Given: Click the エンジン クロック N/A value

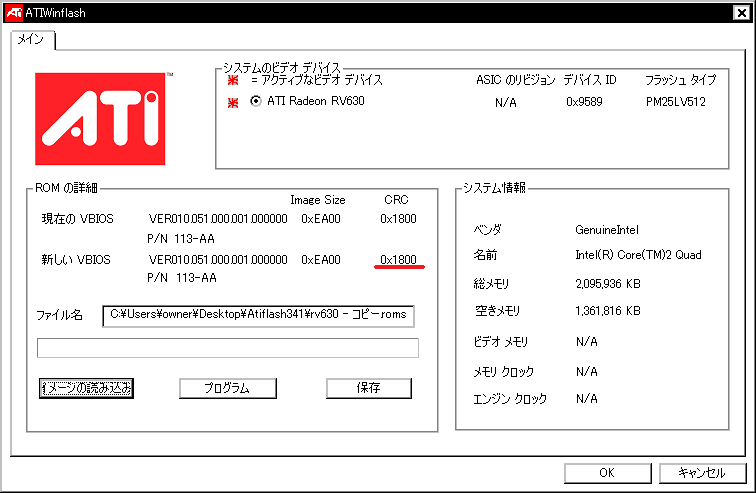Looking at the screenshot, I should (587, 399).
